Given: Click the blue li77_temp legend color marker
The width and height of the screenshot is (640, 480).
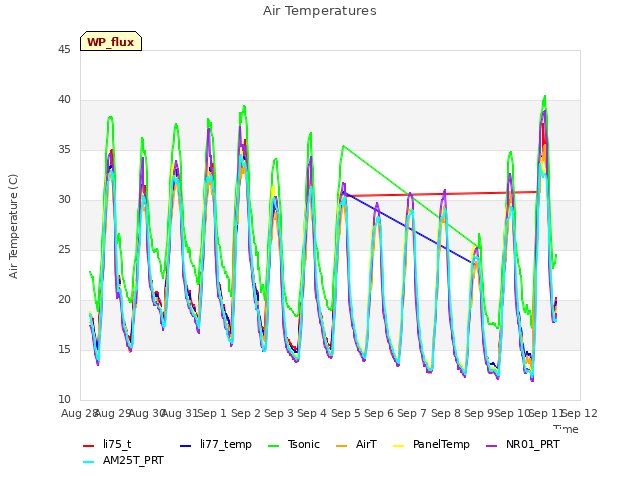Looking at the screenshot, I should [x=186, y=445].
